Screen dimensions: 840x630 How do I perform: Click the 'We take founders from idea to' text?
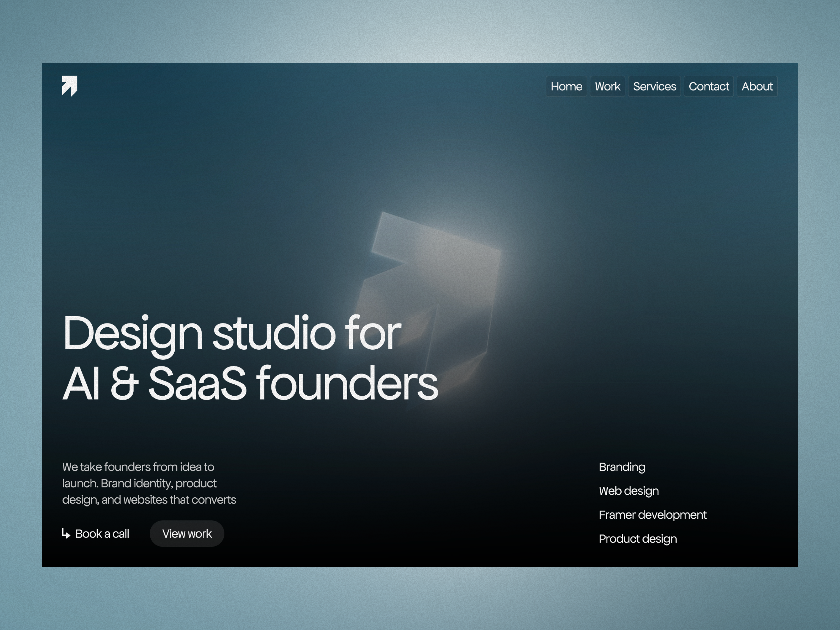(138, 467)
